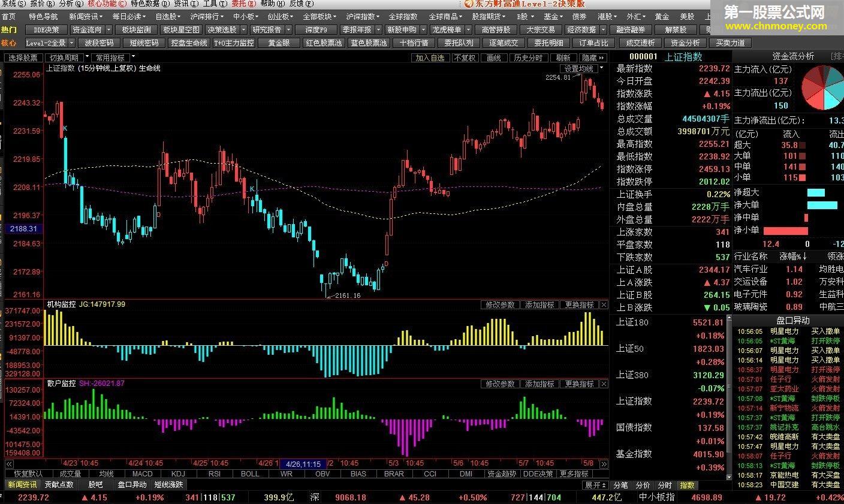Open 蓝色股票池

click(369, 43)
